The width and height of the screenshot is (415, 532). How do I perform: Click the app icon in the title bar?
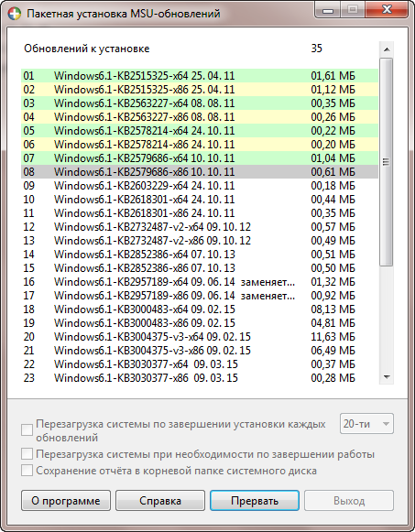tap(15, 14)
